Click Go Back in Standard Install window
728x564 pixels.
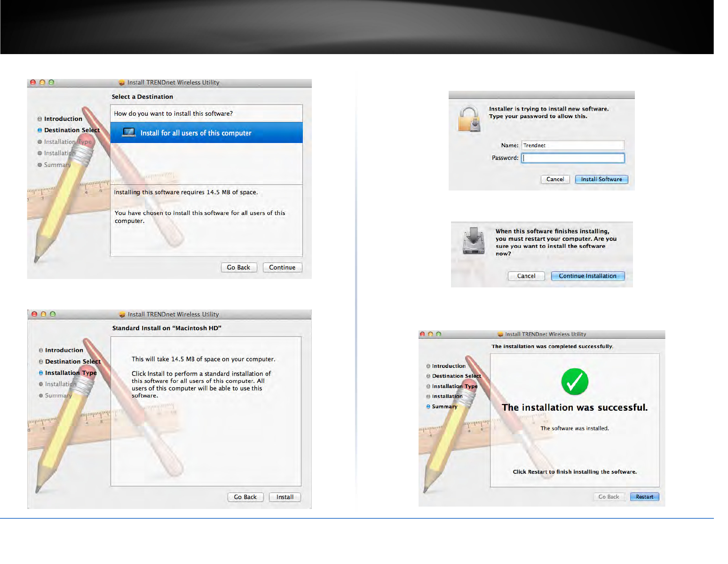245,497
